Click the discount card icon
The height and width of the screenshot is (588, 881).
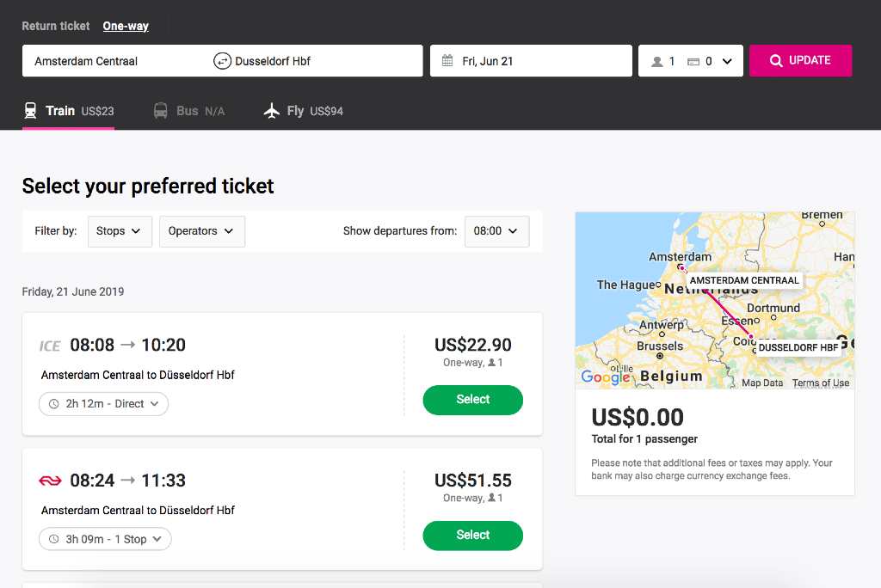pyautogui.click(x=693, y=61)
